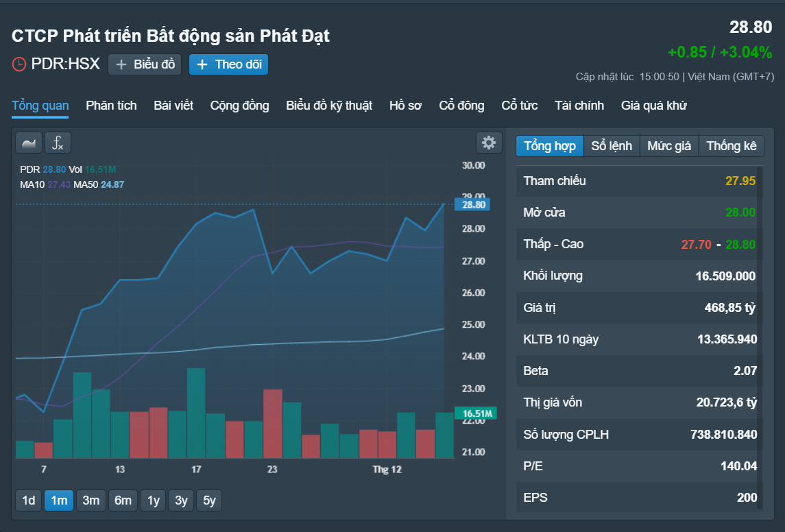Open the fx indicators icon
This screenshot has height=532, width=785.
pyautogui.click(x=58, y=143)
